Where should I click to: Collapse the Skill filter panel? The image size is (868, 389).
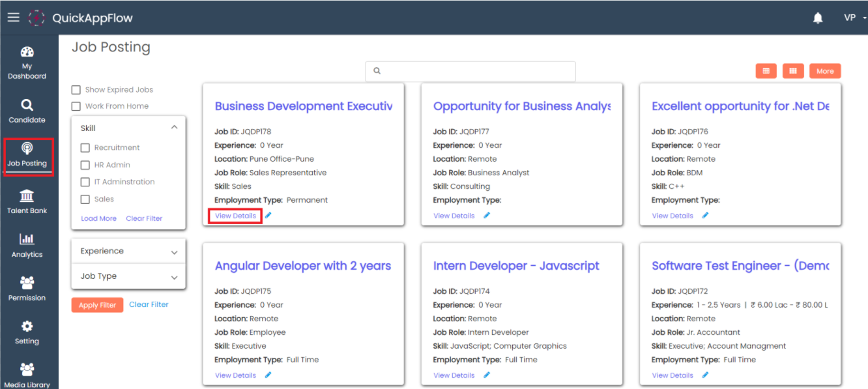coord(174,128)
